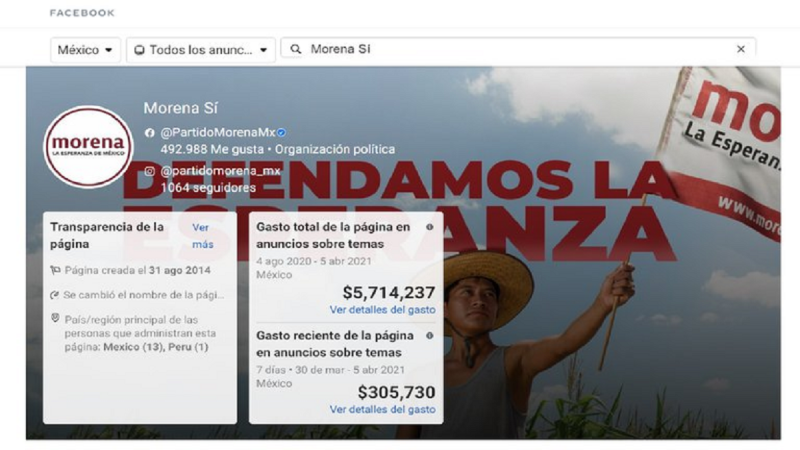The height and width of the screenshot is (450, 800).
Task: Click the '1064 seguidores' text
Action: [x=208, y=188]
